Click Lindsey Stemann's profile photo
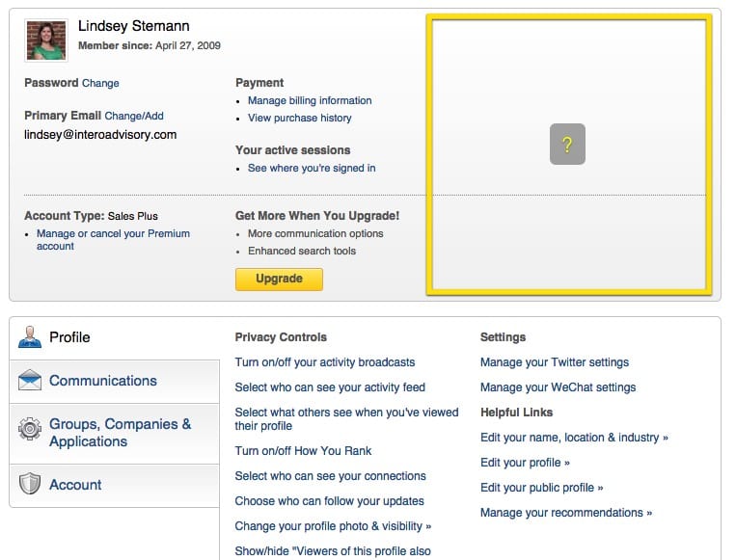The width and height of the screenshot is (736, 560). tap(46, 40)
